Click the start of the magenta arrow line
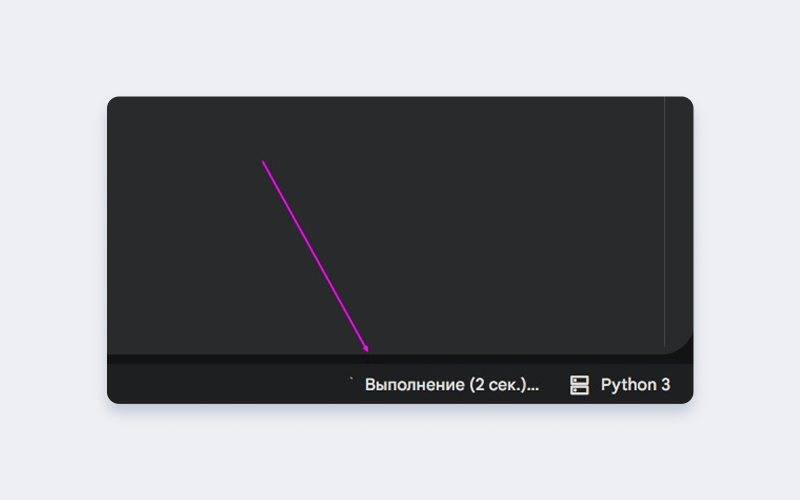This screenshot has height=500, width=800. tap(263, 161)
